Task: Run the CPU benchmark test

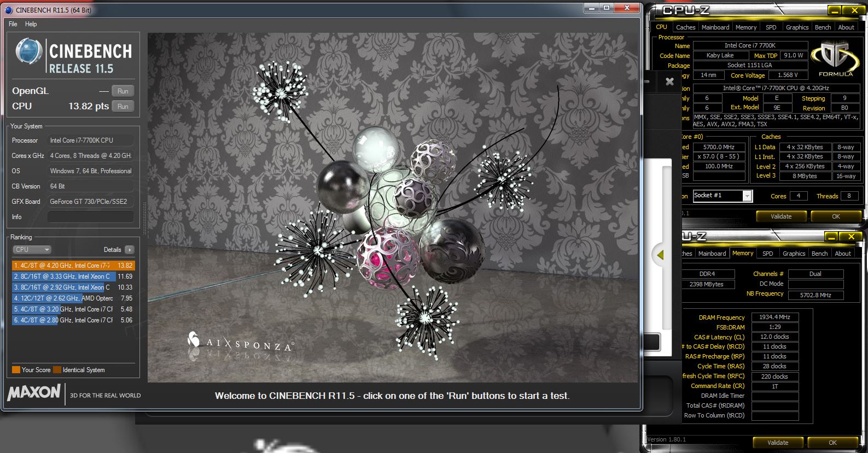Action: click(123, 107)
